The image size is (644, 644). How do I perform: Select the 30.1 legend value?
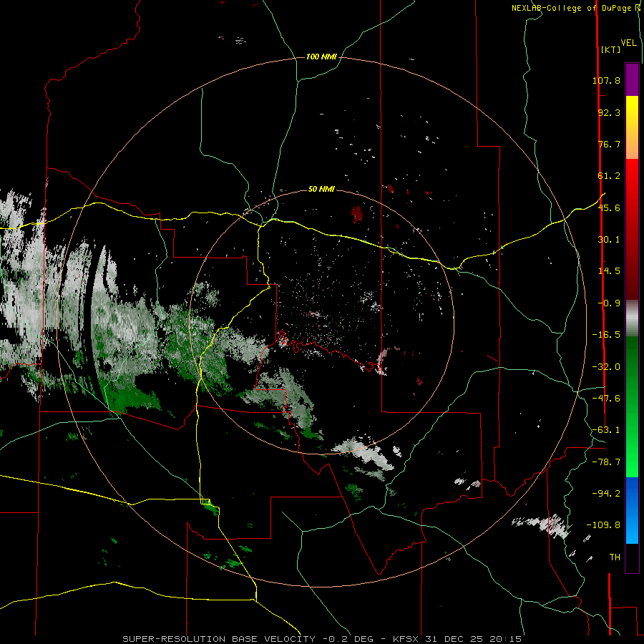tap(609, 240)
